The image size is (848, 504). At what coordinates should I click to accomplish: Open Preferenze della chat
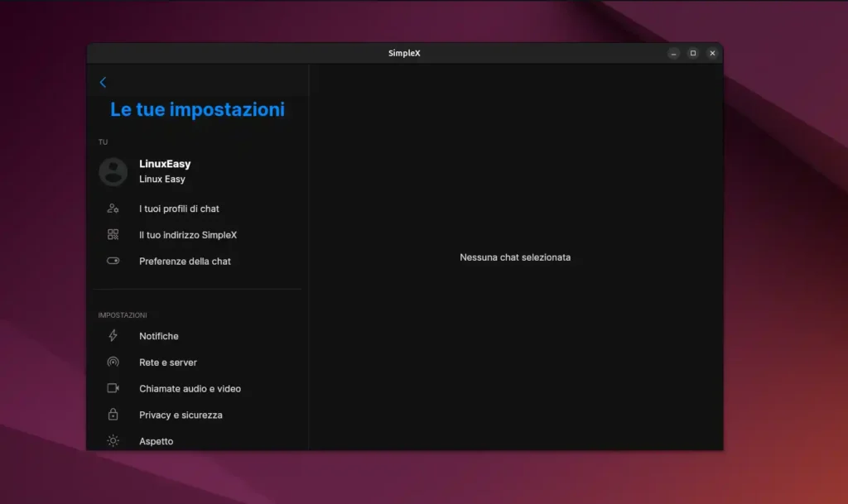185,261
